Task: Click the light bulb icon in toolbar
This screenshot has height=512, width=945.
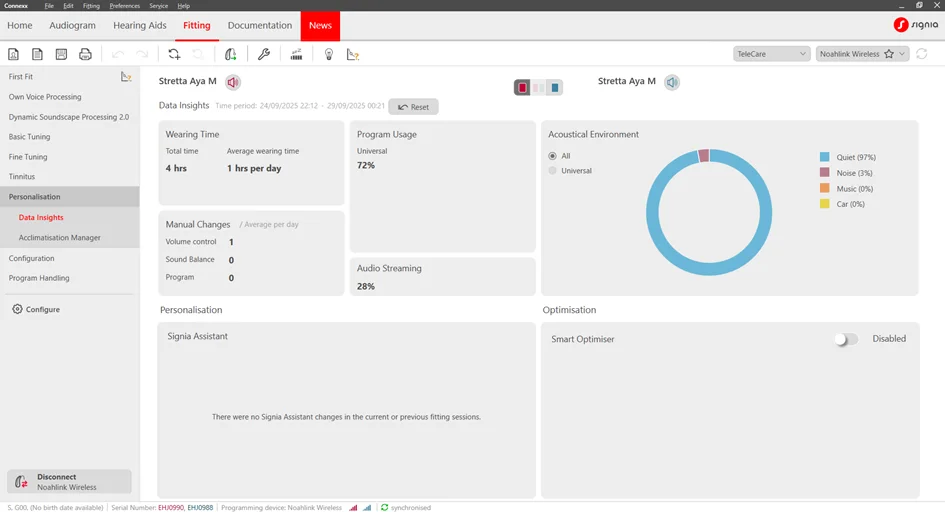Action: pos(328,54)
